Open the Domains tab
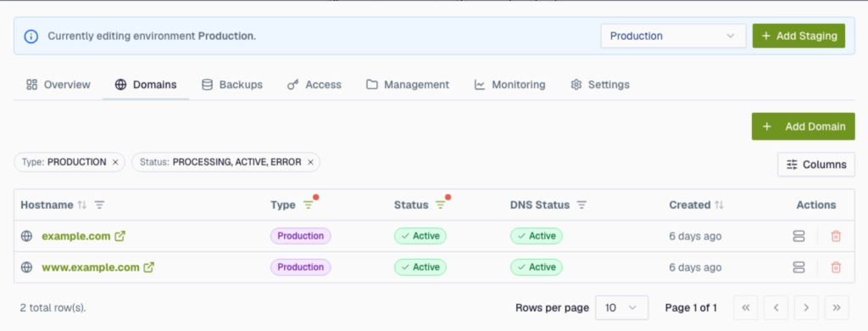 pos(146,85)
